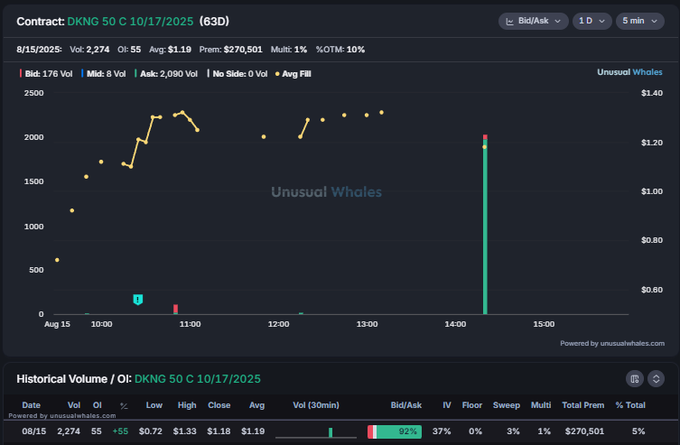Click the DKNG 50 C 10/17/2025 contract link
The width and height of the screenshot is (680, 445).
[x=130, y=21]
